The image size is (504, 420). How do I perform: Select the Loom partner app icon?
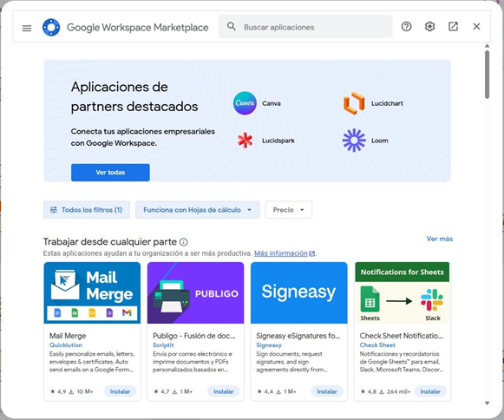[354, 141]
